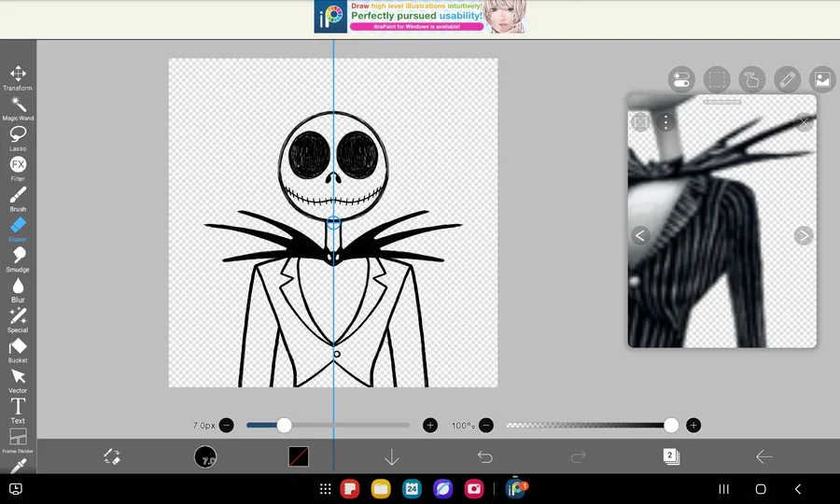Close the reference image window
840x504 pixels.
804,122
